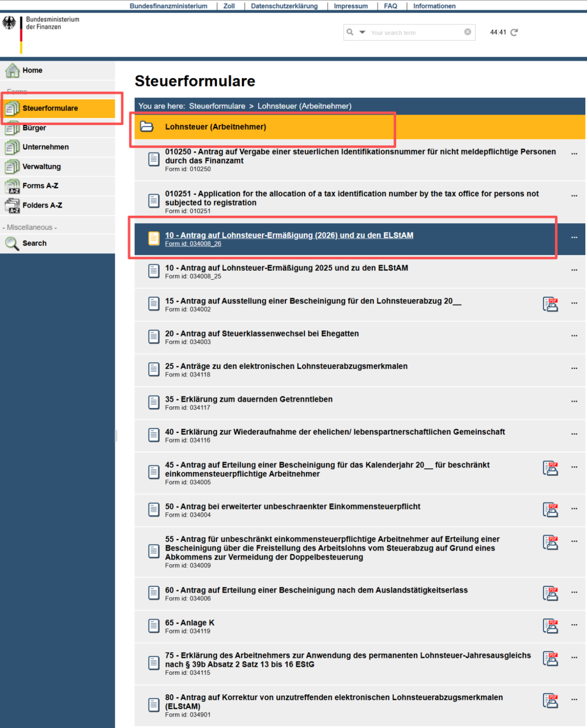The height and width of the screenshot is (728, 587).
Task: Click the Unternehmen folder icon
Action: tap(13, 147)
